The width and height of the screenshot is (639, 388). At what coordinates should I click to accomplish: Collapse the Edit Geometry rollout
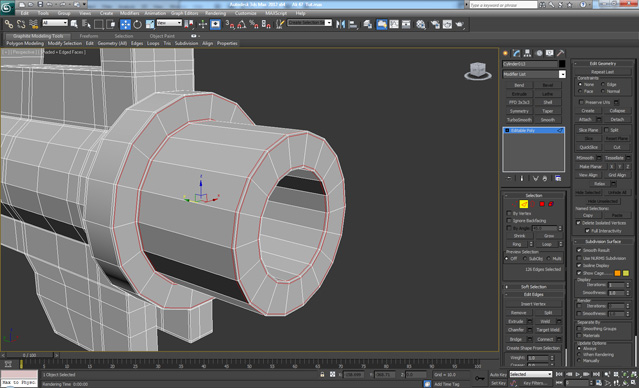pyautogui.click(x=603, y=64)
